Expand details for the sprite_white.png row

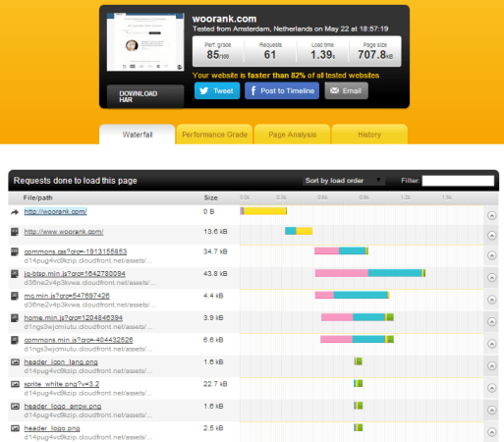[491, 388]
